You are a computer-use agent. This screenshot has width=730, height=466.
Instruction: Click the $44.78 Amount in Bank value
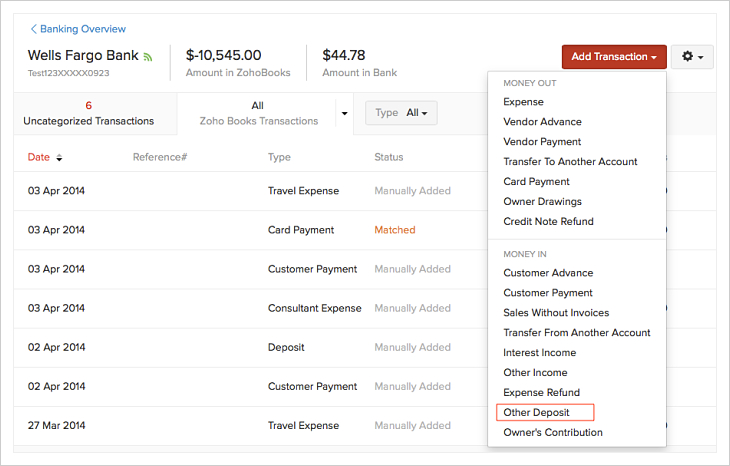pyautogui.click(x=344, y=55)
